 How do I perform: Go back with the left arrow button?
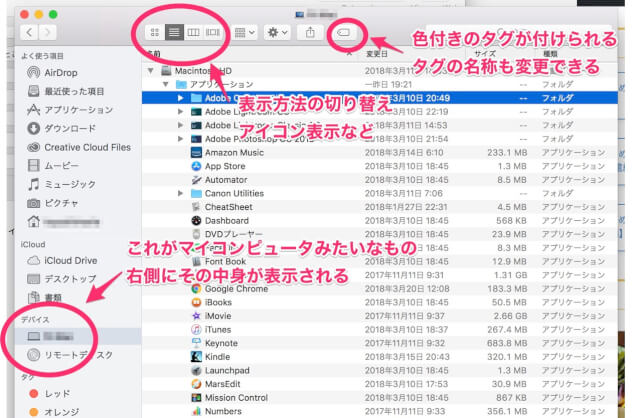[29, 32]
